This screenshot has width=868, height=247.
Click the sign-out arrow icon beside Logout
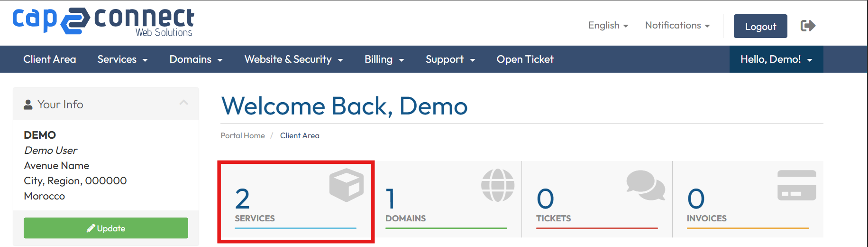pos(808,26)
